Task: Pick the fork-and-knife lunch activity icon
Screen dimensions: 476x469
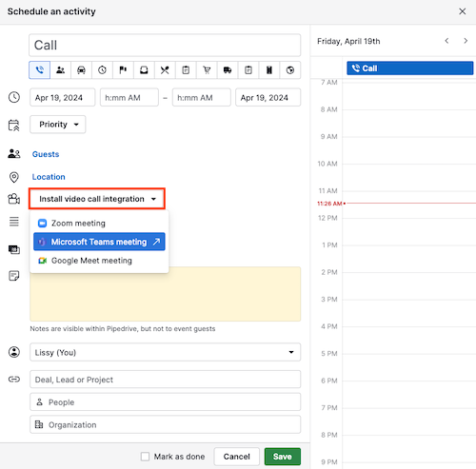Action: (165, 69)
